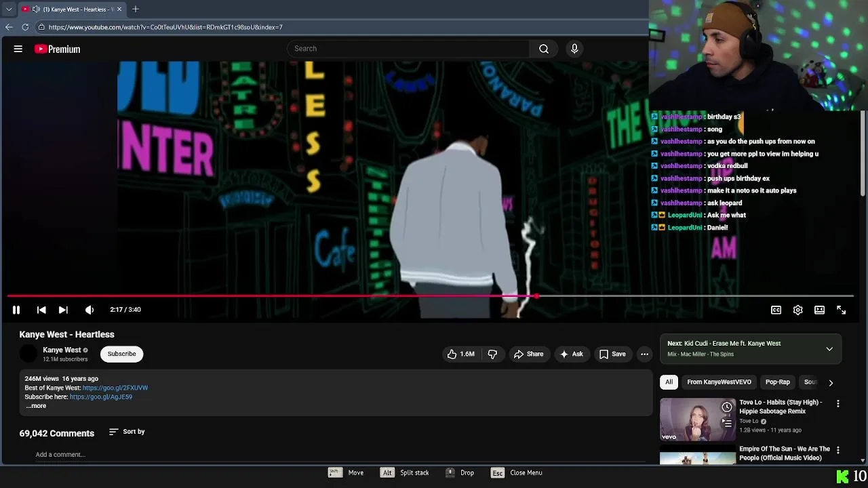Open the tab search dropdown arrow
This screenshot has width=868, height=488.
pyautogui.click(x=8, y=9)
